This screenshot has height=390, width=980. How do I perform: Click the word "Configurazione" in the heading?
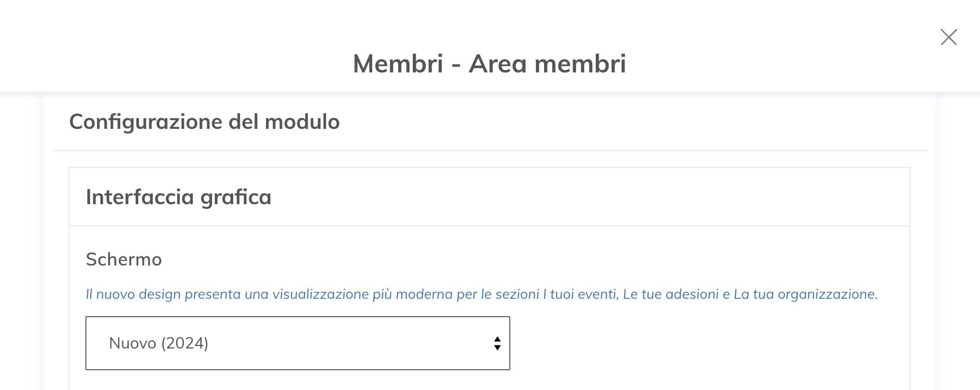(145, 122)
